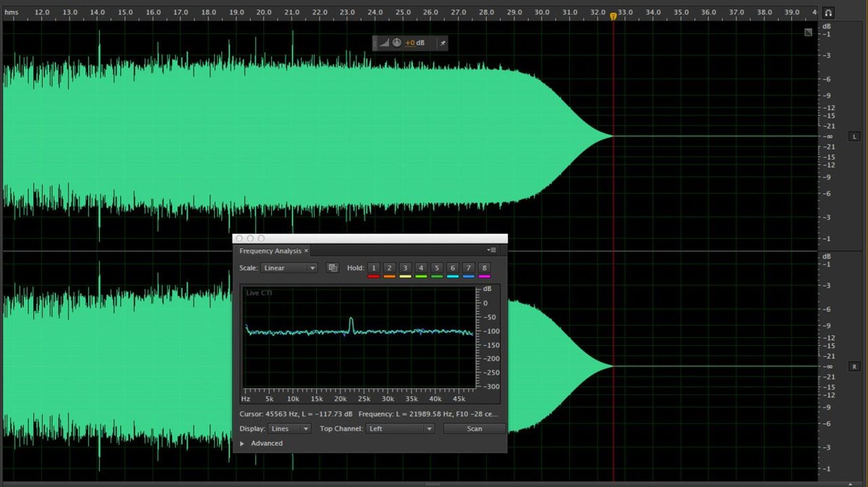868x487 pixels.
Task: Pin the floating volume HUD
Action: coord(443,43)
